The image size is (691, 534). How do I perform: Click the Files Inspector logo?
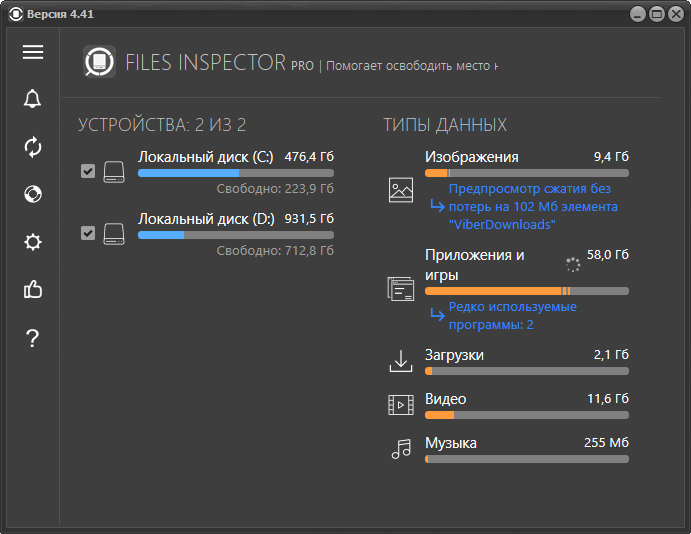pos(100,62)
